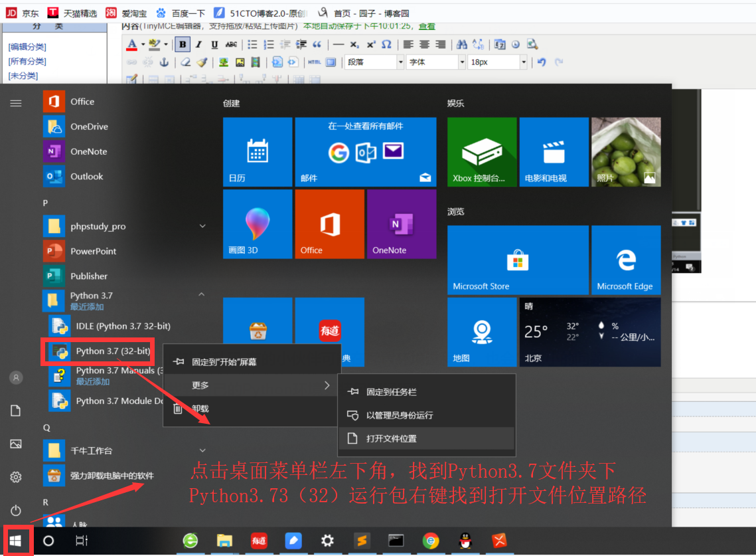This screenshot has width=756, height=556.
Task: Open the QQ penguin taskbar icon
Action: point(465,541)
